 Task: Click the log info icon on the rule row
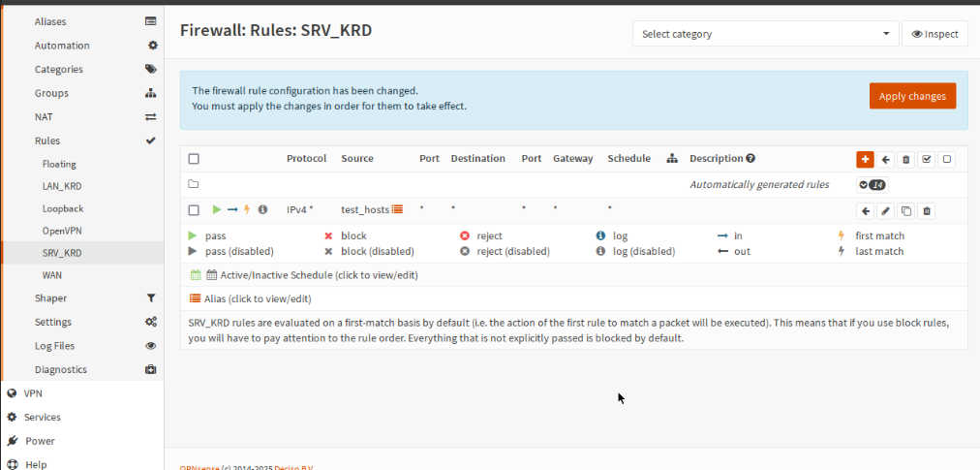[262, 209]
